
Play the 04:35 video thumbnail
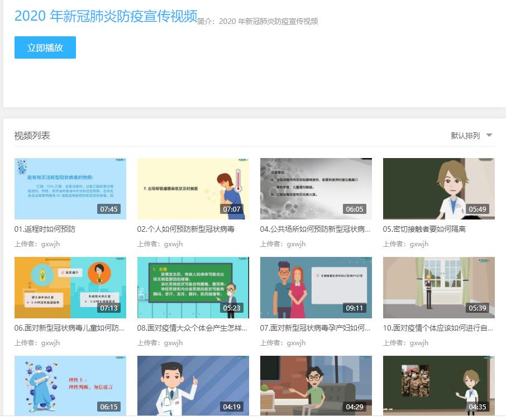[438, 385]
